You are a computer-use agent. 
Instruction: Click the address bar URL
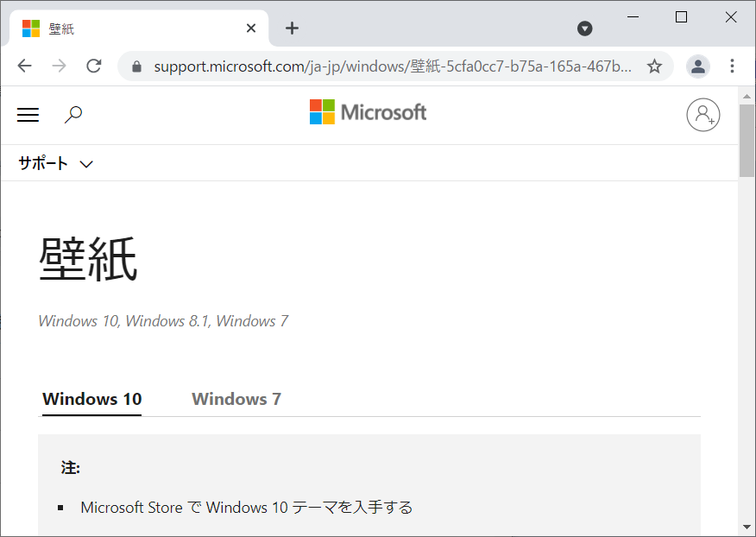(393, 66)
